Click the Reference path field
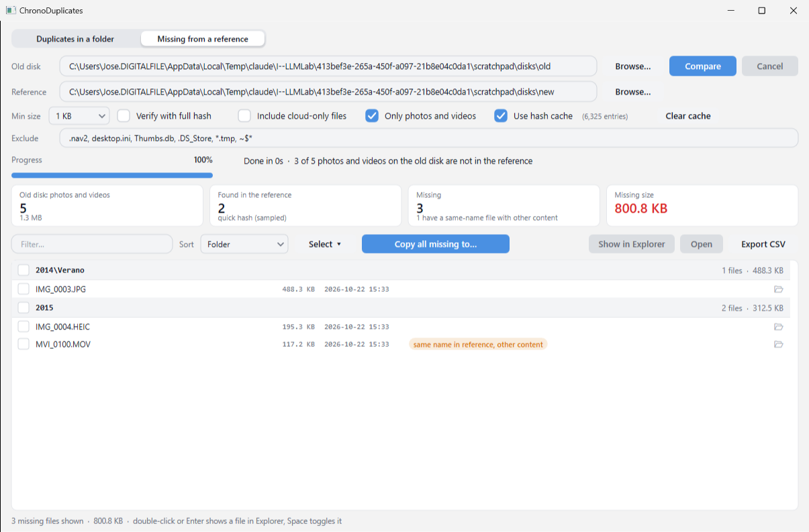The width and height of the screenshot is (809, 532). [x=328, y=92]
